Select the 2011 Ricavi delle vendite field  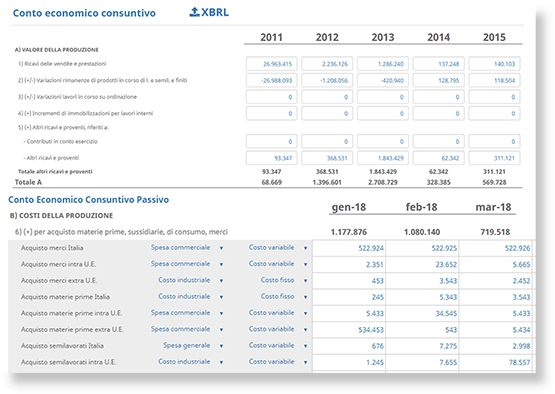click(x=271, y=64)
